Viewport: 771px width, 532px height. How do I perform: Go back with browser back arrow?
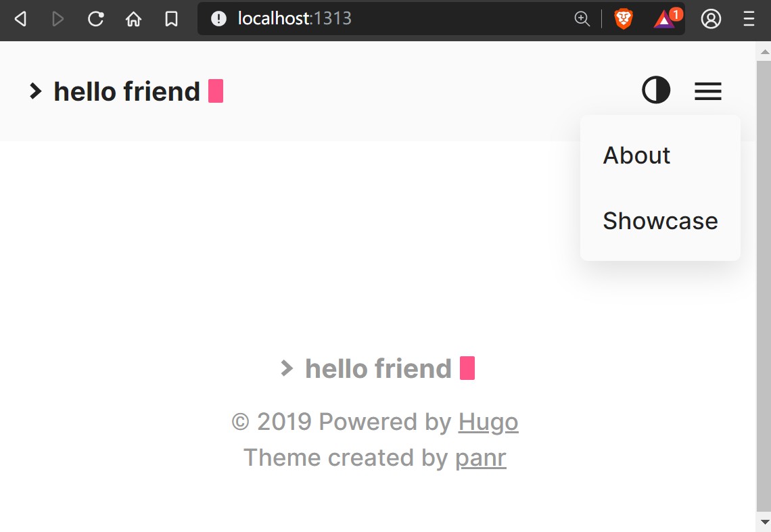(20, 19)
